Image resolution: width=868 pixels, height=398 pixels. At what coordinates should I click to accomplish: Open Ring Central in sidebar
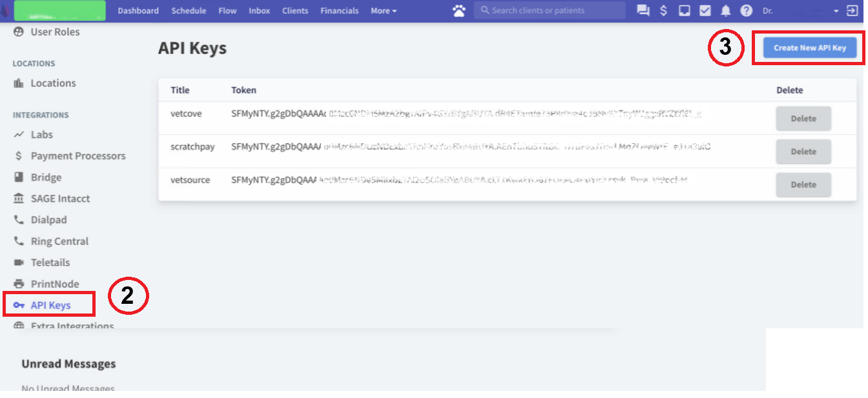coord(59,241)
